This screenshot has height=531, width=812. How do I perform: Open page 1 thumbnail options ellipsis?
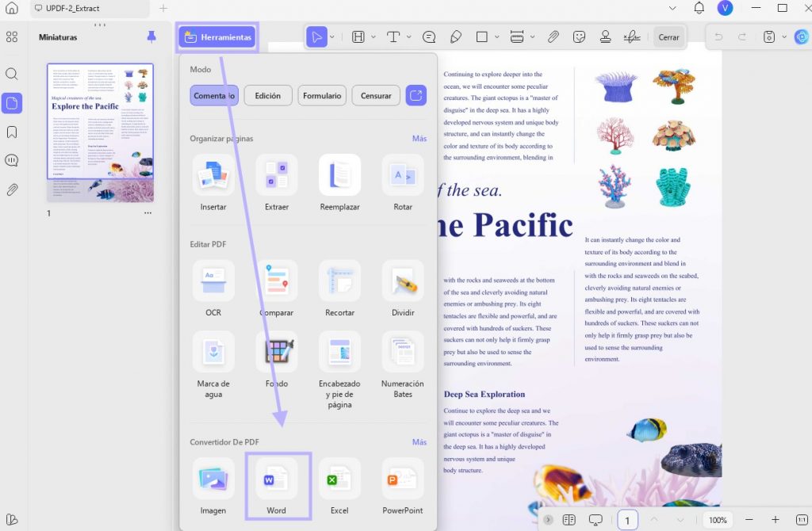(148, 212)
